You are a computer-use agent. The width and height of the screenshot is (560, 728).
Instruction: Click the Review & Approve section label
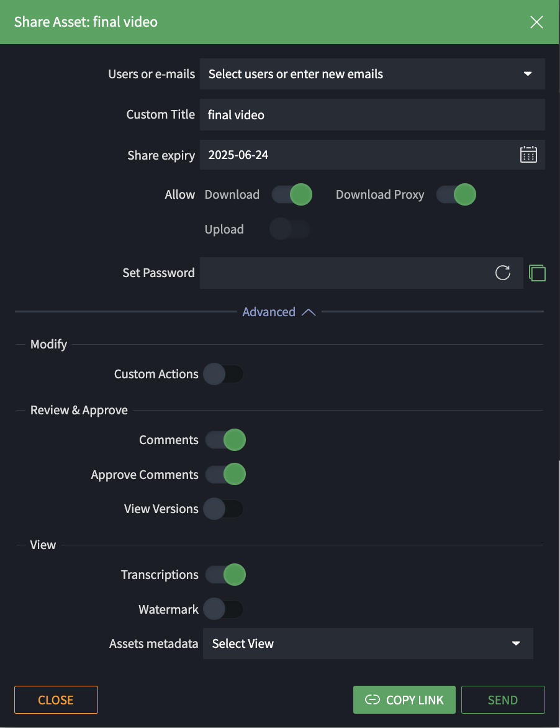(x=79, y=410)
